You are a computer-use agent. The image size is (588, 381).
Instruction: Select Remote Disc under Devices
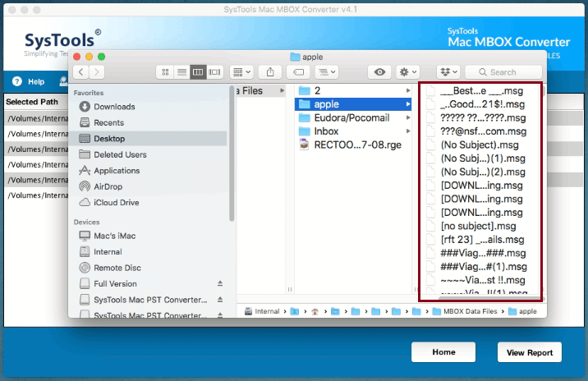[x=148, y=268]
